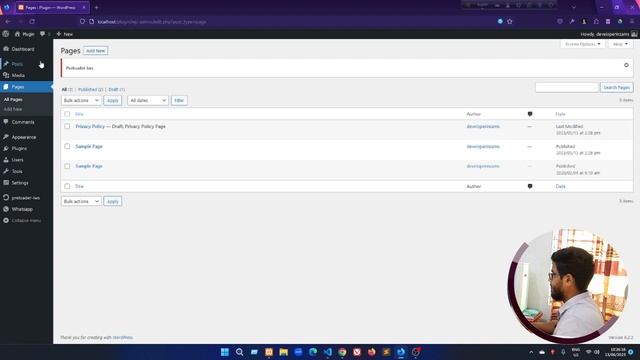Open the Appearance sidebar item
This screenshot has height=360, width=640.
coord(24,137)
